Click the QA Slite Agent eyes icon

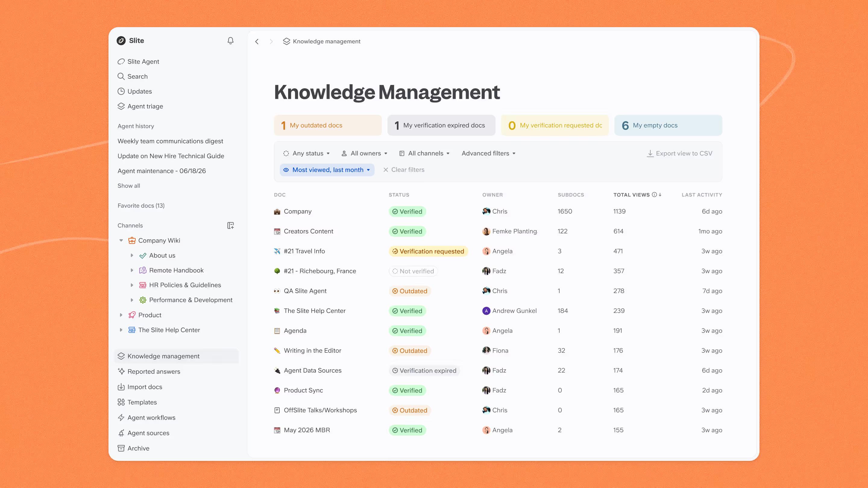tap(277, 291)
